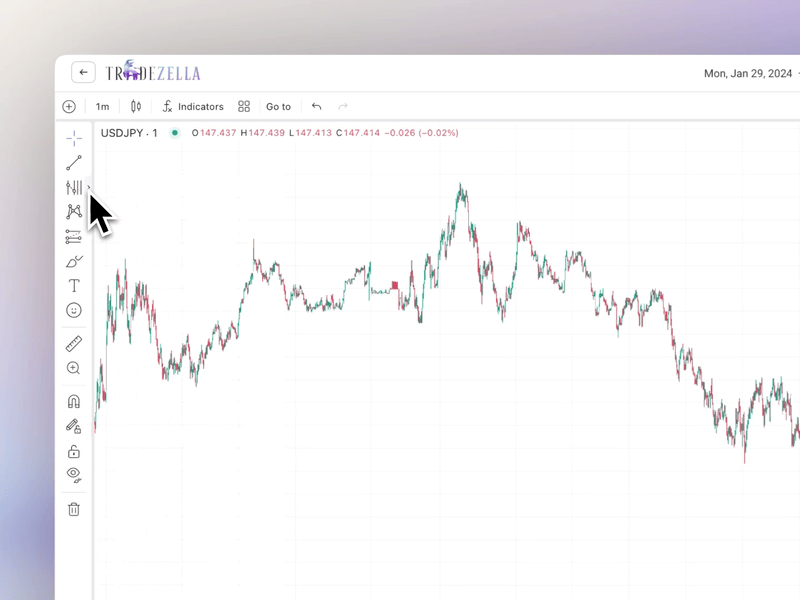Click the zoom in tool

tap(74, 369)
